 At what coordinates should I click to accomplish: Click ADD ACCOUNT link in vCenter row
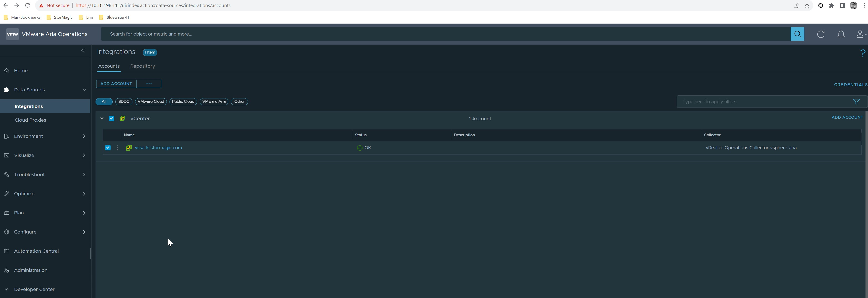point(847,117)
